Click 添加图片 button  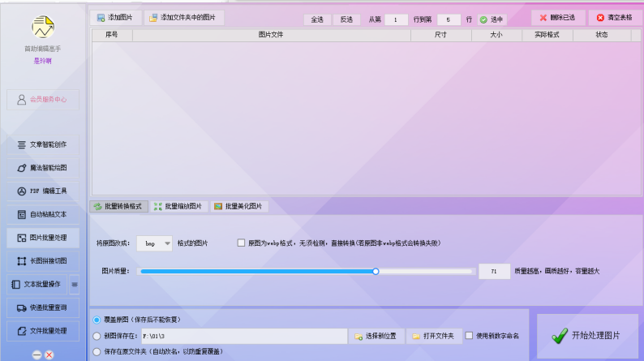(115, 18)
